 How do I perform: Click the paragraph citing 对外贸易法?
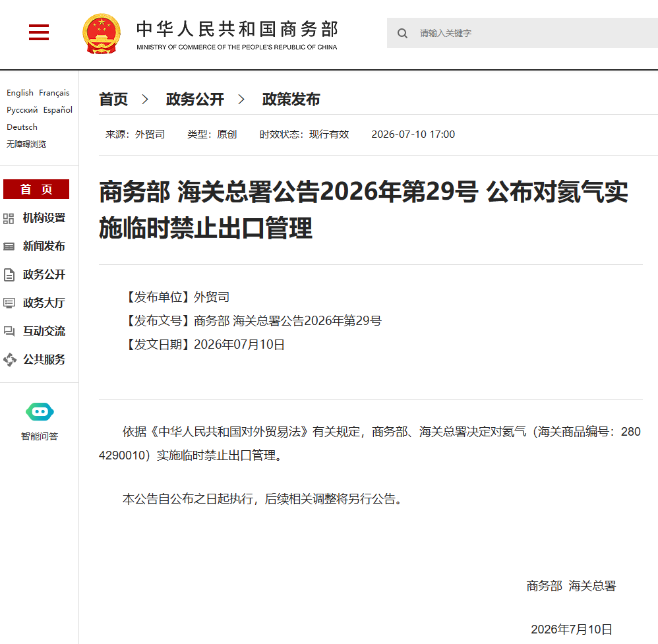(x=370, y=444)
